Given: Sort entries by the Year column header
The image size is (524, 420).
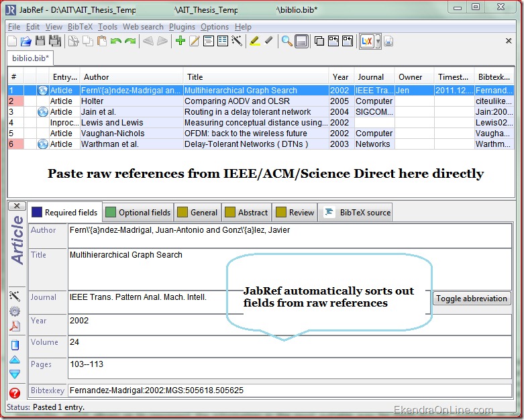Looking at the screenshot, I should pyautogui.click(x=342, y=77).
